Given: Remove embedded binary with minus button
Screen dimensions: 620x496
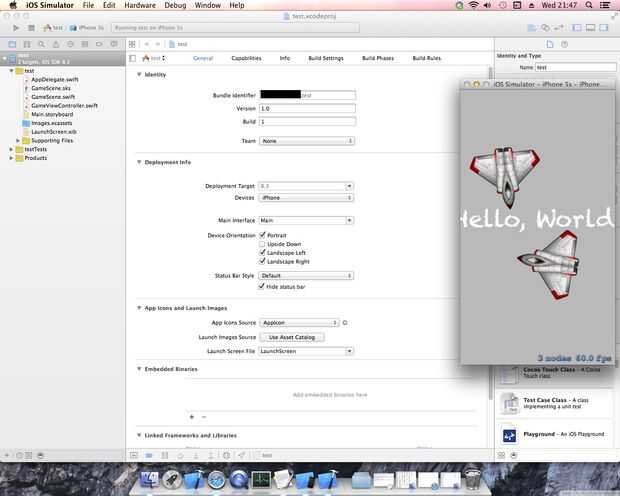Looking at the screenshot, I should click(204, 417).
